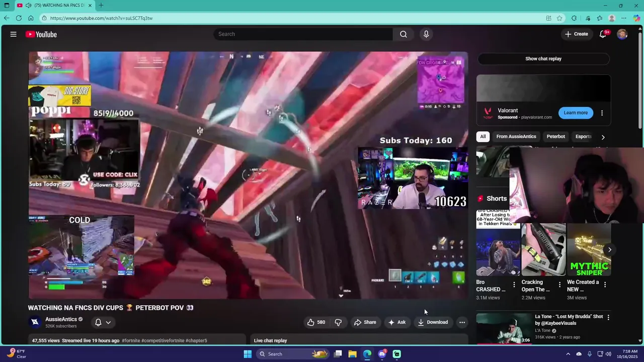Show the next Shorts with the arrow
Screen dimensions: 644x362
click(x=609, y=249)
